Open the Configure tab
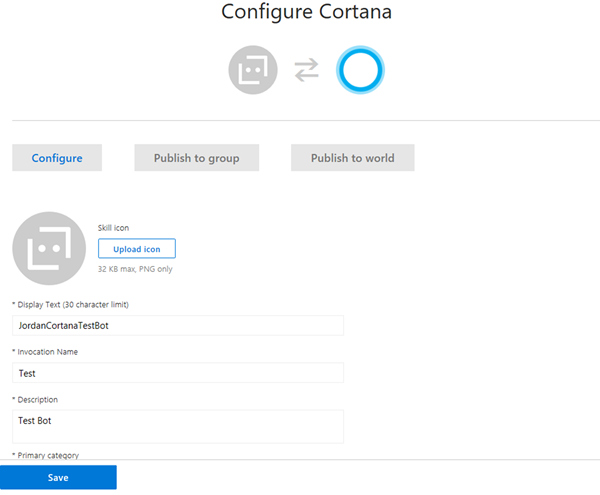Screen dimensions: 600x495 [57, 158]
